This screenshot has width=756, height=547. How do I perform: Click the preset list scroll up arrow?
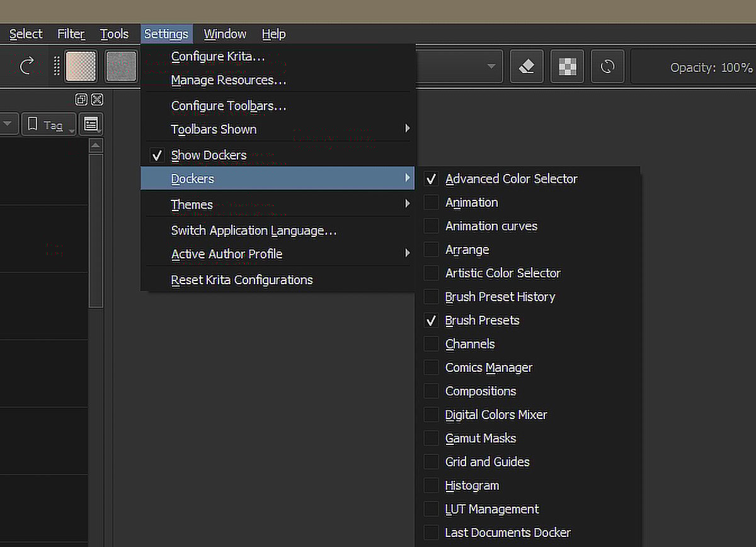coord(96,146)
